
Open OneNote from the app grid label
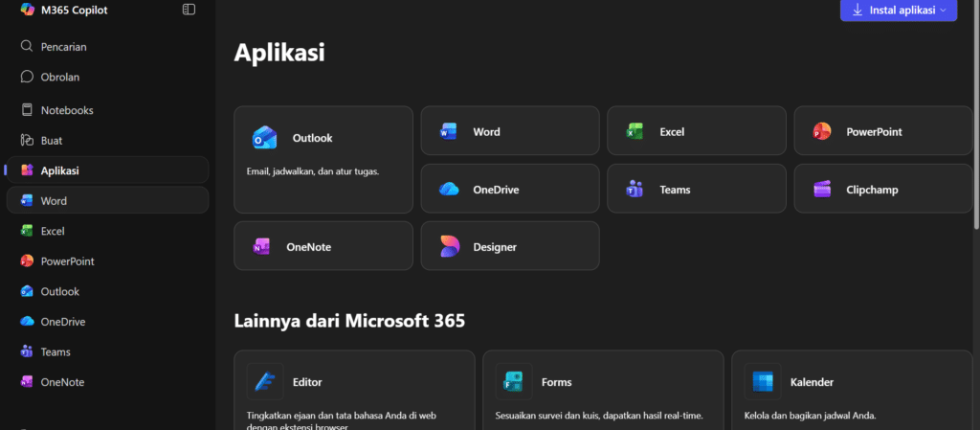pyautogui.click(x=309, y=247)
